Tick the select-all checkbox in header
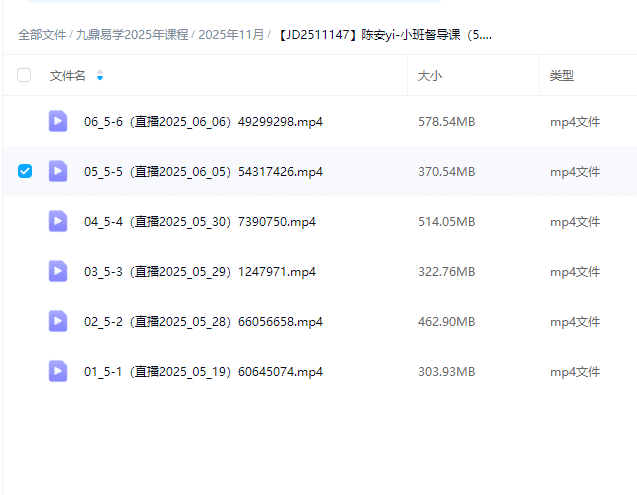Image resolution: width=637 pixels, height=495 pixels. 25,75
